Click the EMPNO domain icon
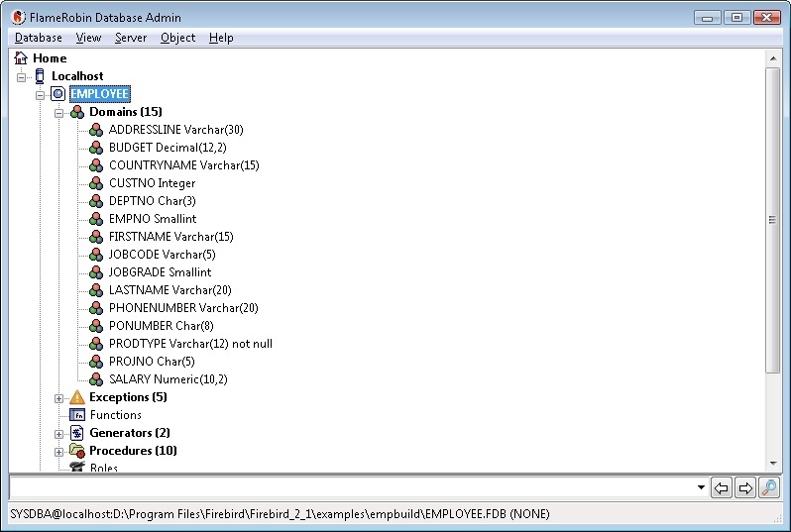Image resolution: width=791 pixels, height=532 pixels. [96, 219]
